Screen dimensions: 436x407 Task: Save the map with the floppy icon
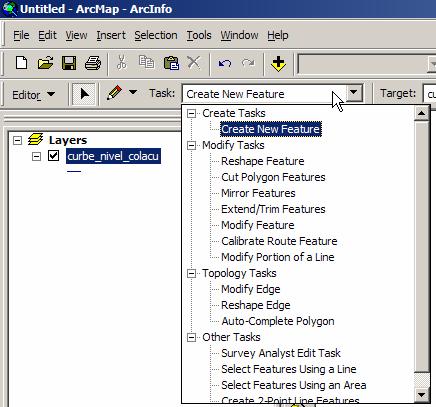coord(69,63)
